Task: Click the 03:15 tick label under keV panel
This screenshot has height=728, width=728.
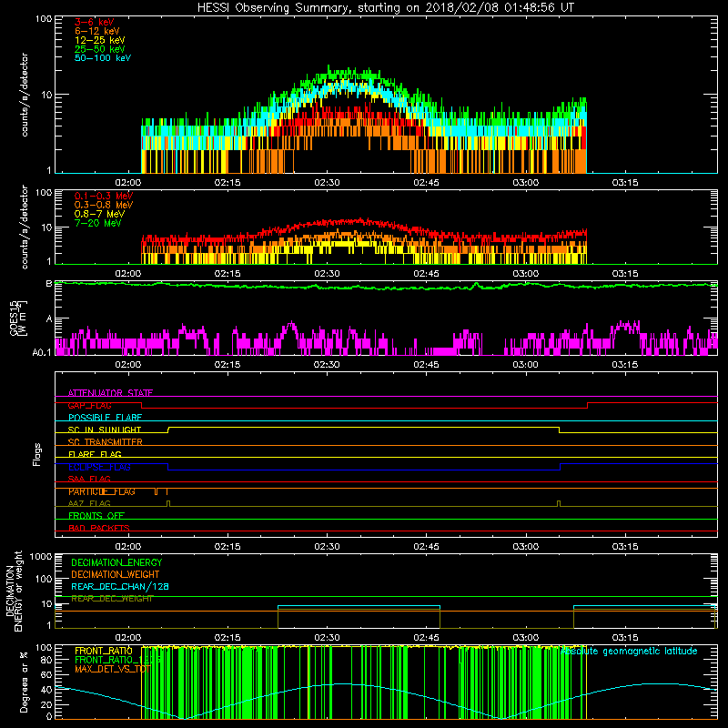Action: pyautogui.click(x=625, y=183)
